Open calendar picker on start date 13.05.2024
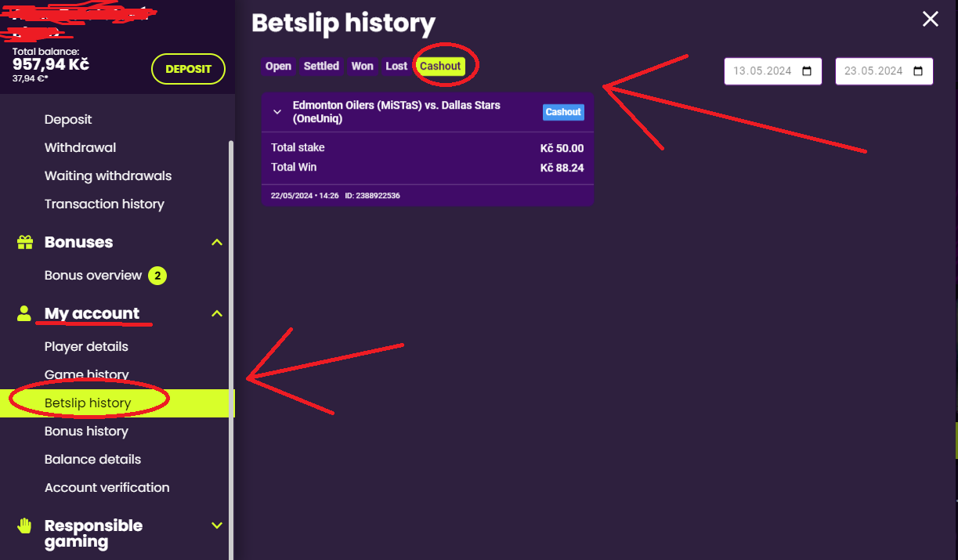The width and height of the screenshot is (958, 560). click(807, 71)
